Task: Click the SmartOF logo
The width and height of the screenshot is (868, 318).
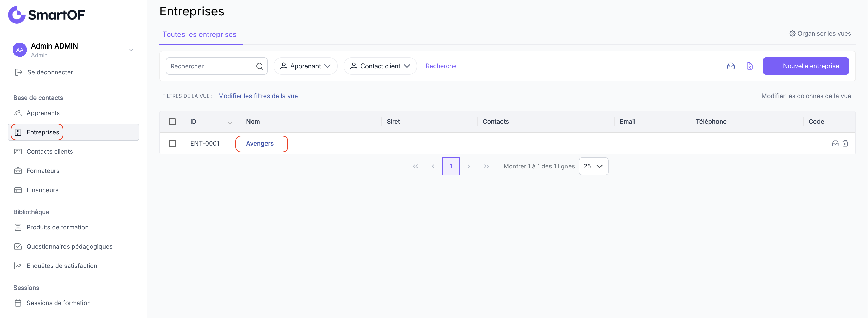Action: (46, 14)
